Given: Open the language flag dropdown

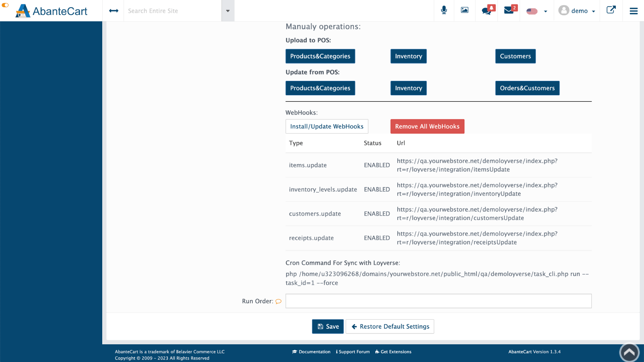Looking at the screenshot, I should pyautogui.click(x=537, y=11).
